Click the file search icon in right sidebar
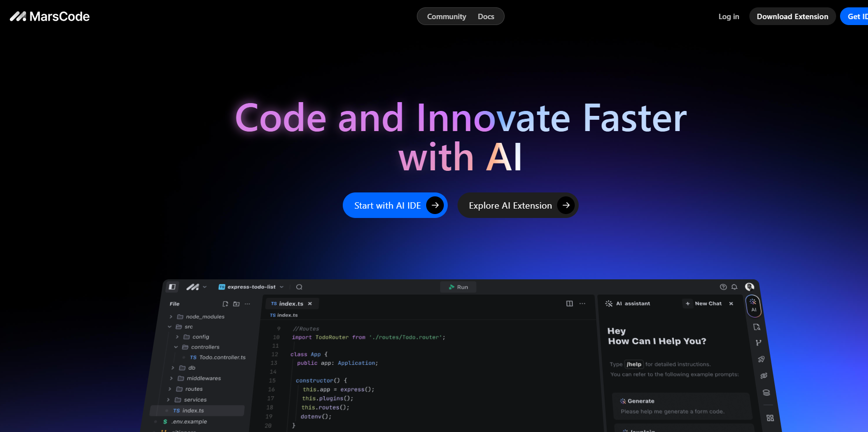 coord(757,327)
